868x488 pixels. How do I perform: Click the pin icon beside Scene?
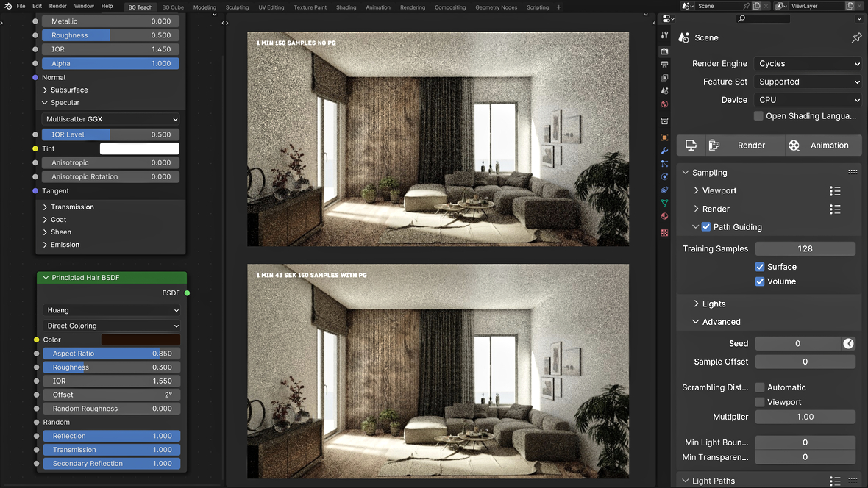coord(856,37)
